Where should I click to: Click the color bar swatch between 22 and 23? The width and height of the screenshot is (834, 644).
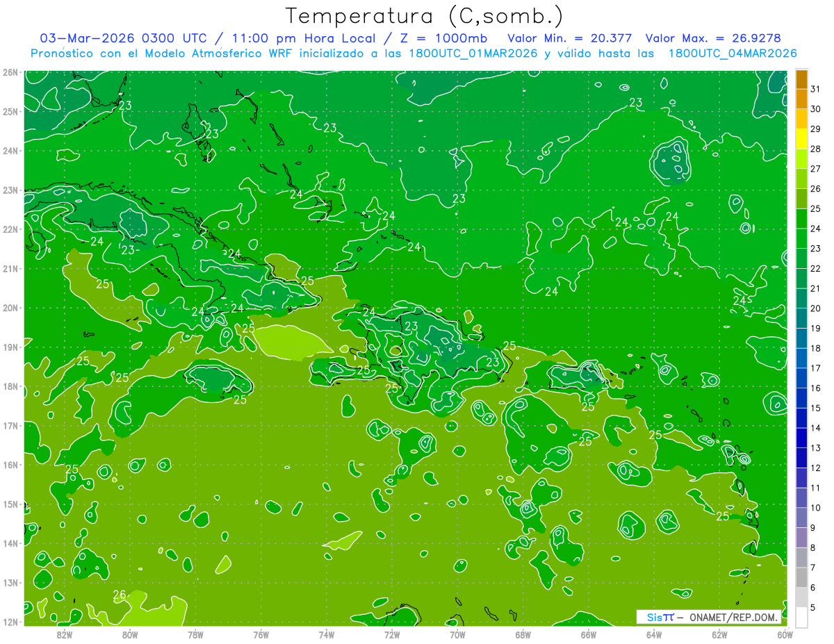pyautogui.click(x=801, y=258)
